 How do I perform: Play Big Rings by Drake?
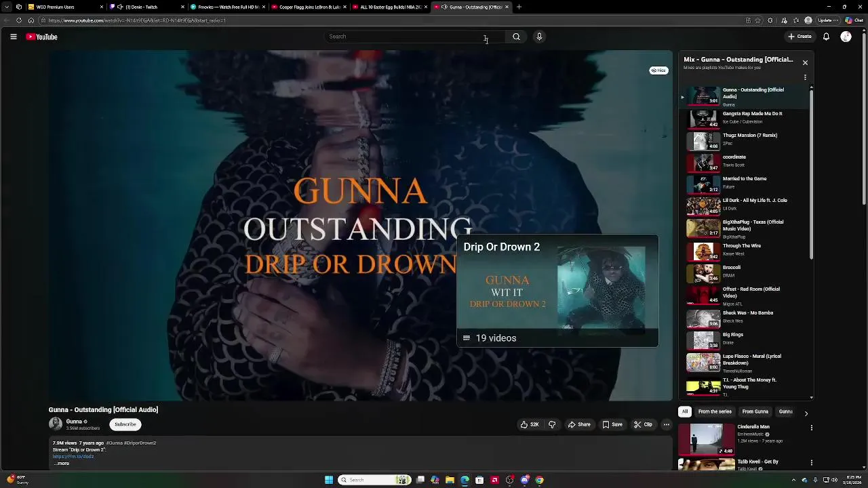746,339
